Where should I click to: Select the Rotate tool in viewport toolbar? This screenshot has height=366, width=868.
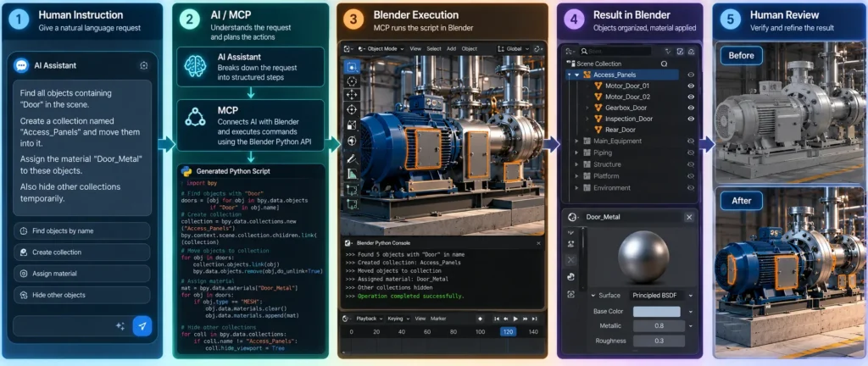[352, 109]
